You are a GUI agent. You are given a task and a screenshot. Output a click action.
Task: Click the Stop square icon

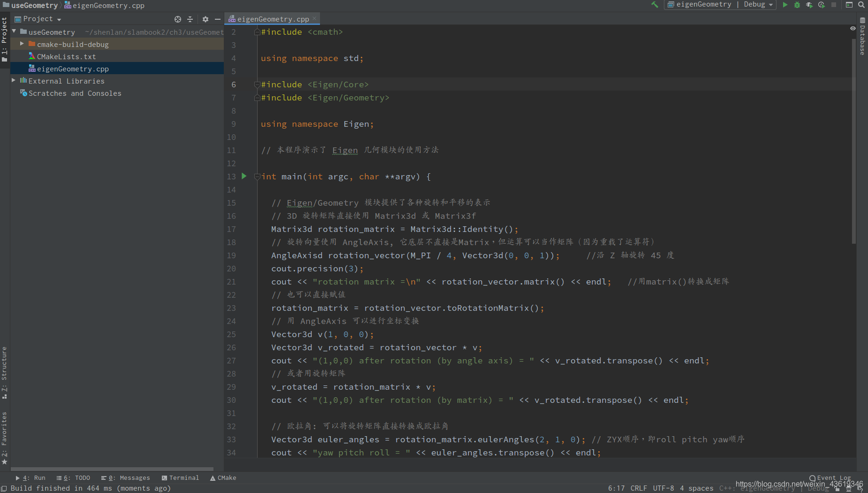[x=834, y=5]
